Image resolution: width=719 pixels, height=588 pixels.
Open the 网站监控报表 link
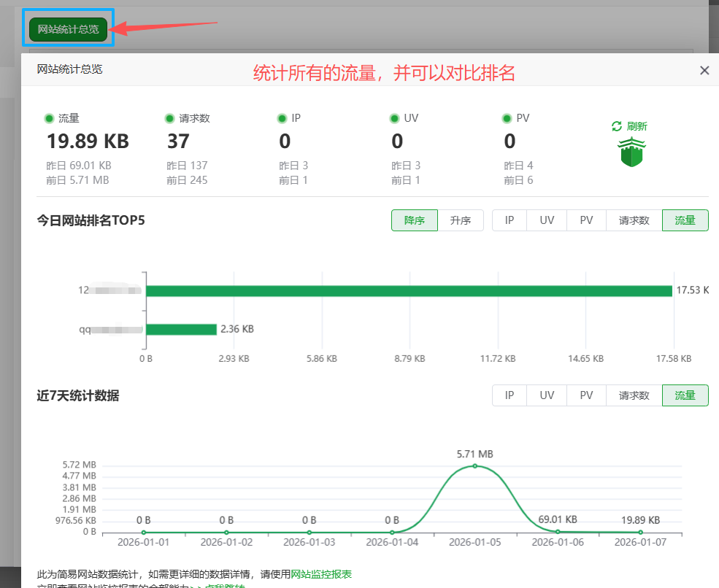tap(321, 575)
